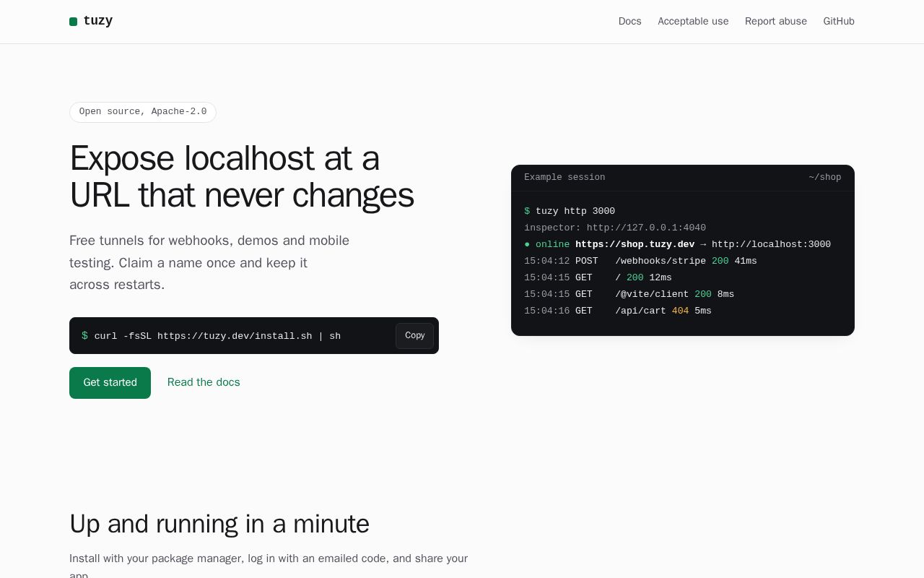Click the "Open source, Apache-2.0" badge
Image resolution: width=924 pixels, height=578 pixels.
[143, 112]
